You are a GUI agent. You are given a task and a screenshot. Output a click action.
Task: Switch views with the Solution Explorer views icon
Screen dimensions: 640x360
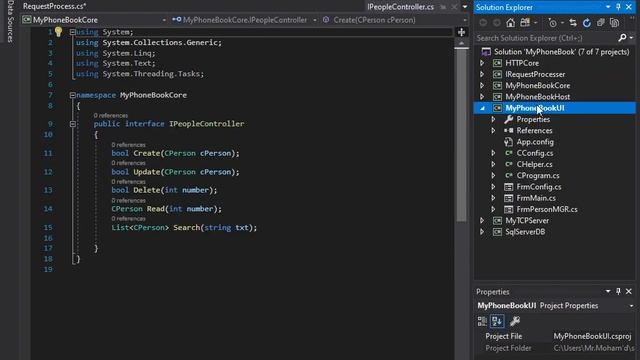point(525,23)
